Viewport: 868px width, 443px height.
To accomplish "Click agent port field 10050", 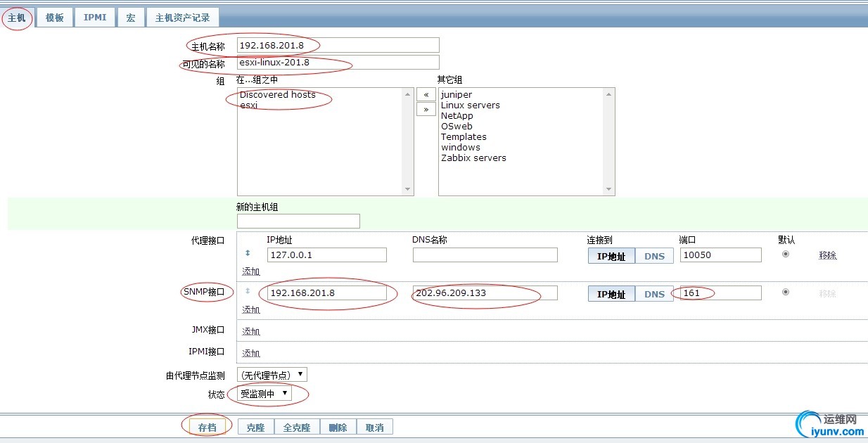I will [x=720, y=255].
